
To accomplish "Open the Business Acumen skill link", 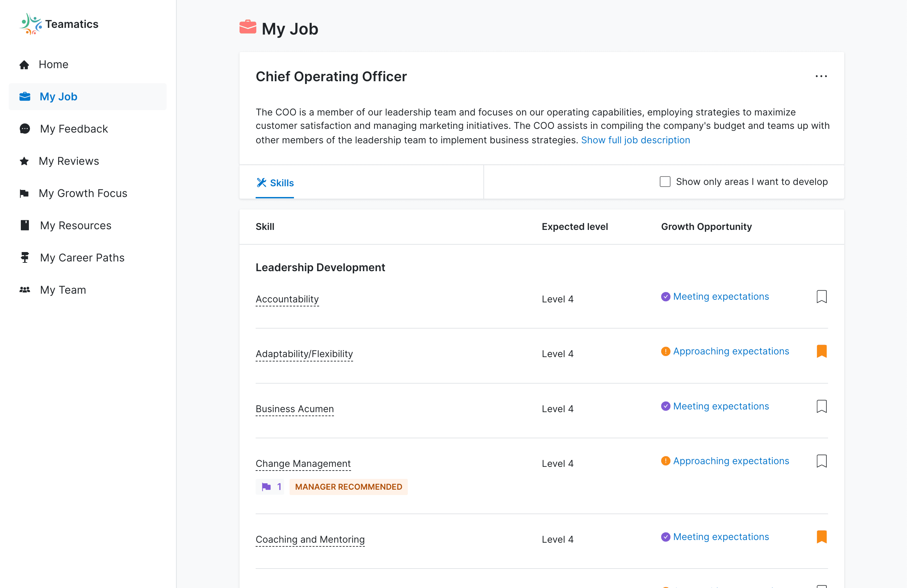I will click(295, 409).
